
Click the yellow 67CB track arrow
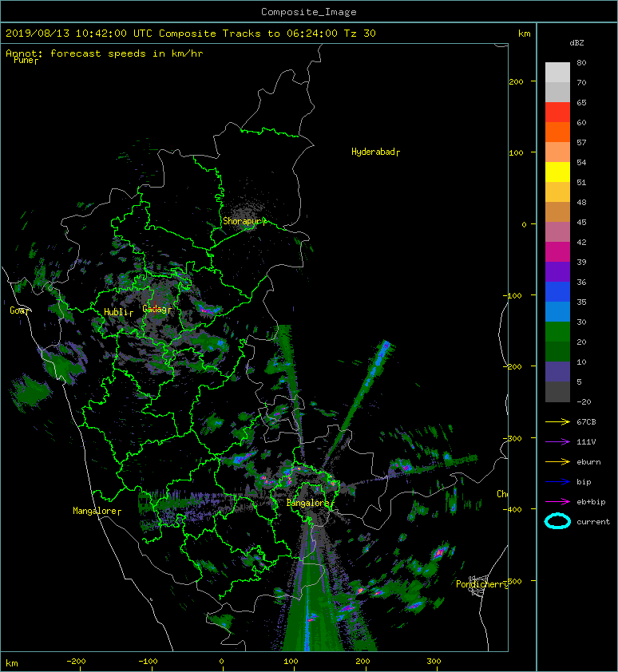coord(557,422)
